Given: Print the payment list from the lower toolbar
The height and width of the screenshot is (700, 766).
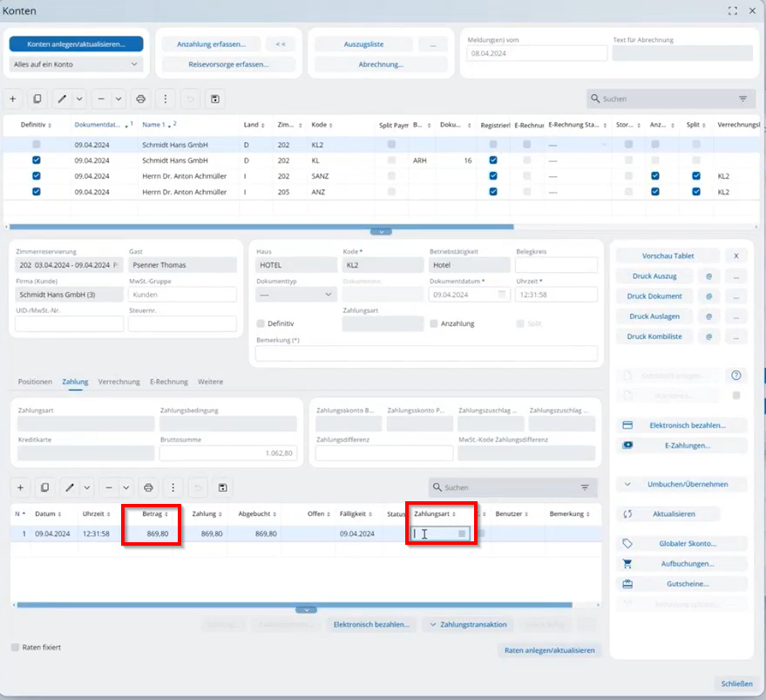Looking at the screenshot, I should tap(148, 488).
